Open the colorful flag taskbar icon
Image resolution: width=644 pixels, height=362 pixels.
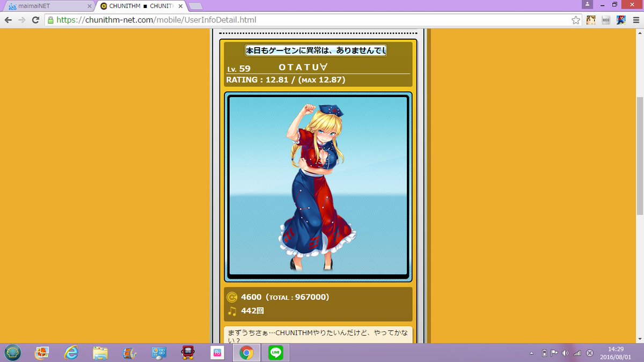(41, 352)
